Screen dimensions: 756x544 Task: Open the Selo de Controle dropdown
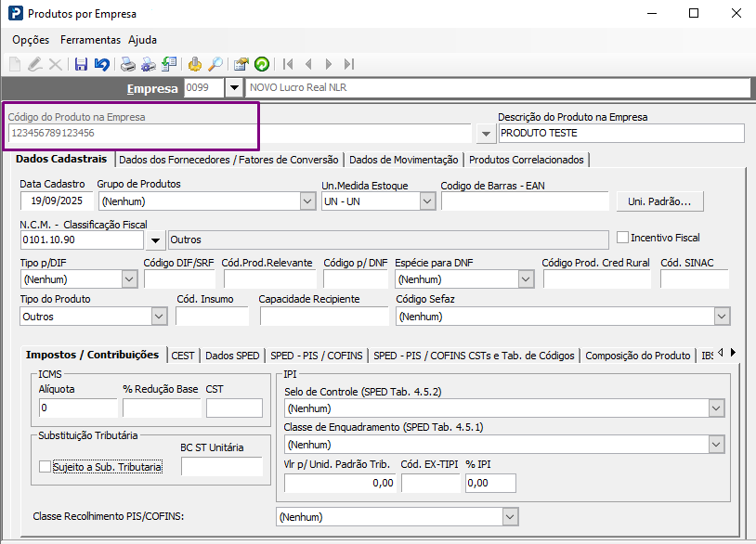715,408
